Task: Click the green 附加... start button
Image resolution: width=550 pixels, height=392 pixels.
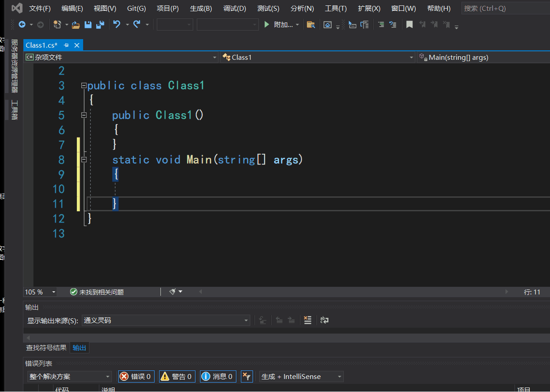Action: pos(281,25)
